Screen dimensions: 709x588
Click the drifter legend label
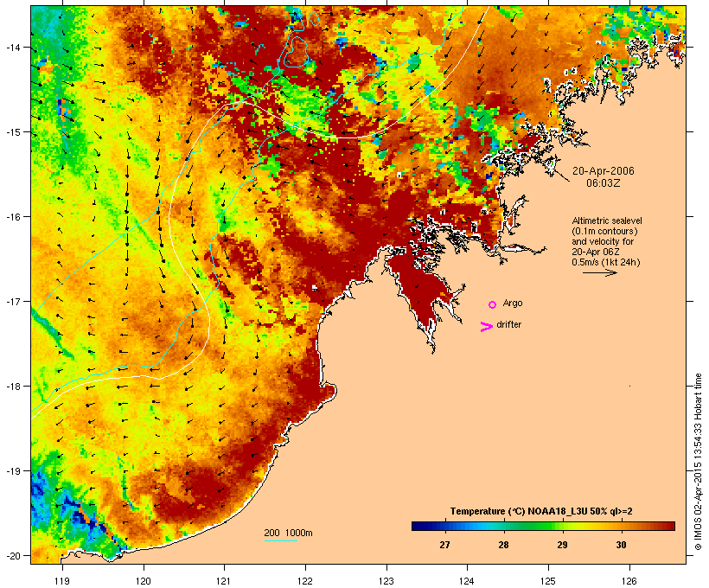[x=508, y=324]
